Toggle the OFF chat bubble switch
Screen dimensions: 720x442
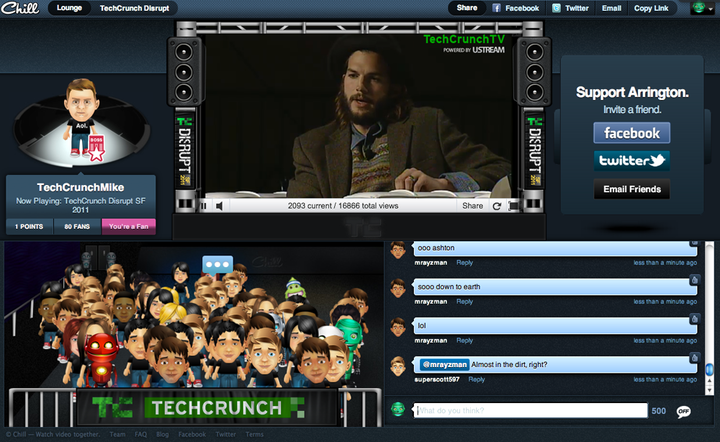coord(683,412)
